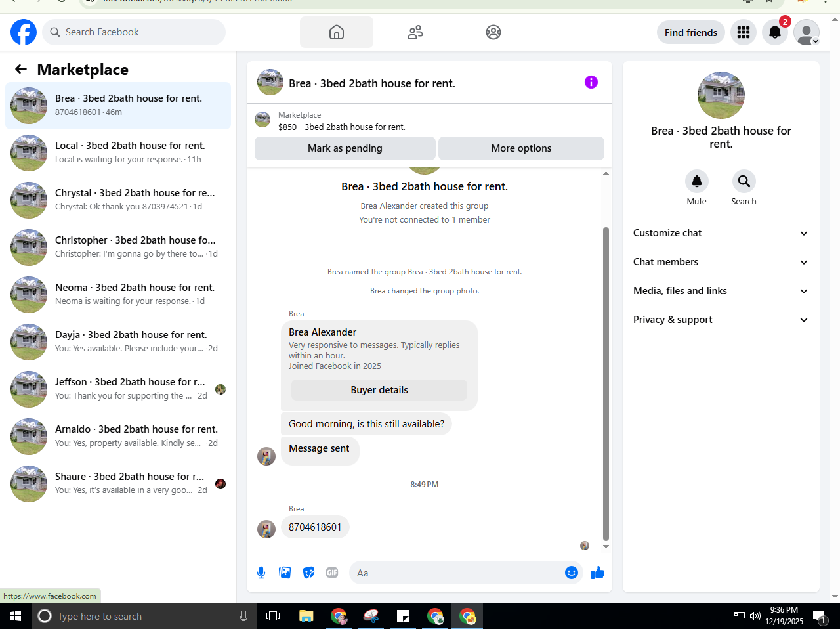The width and height of the screenshot is (840, 629).
Task: Open Jeffson conversation
Action: pyautogui.click(x=118, y=389)
